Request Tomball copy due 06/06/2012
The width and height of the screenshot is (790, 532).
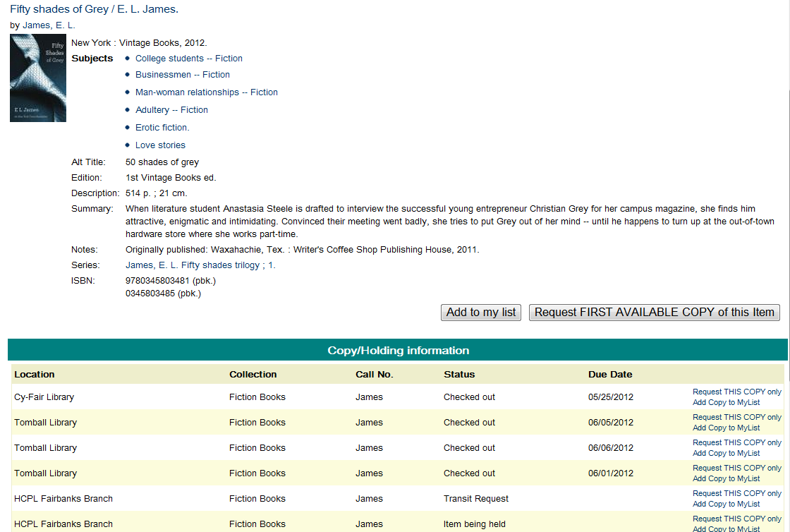tap(736, 442)
